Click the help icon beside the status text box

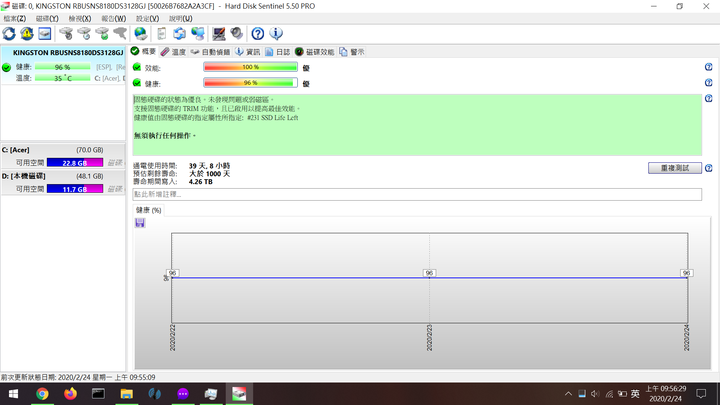[x=709, y=98]
